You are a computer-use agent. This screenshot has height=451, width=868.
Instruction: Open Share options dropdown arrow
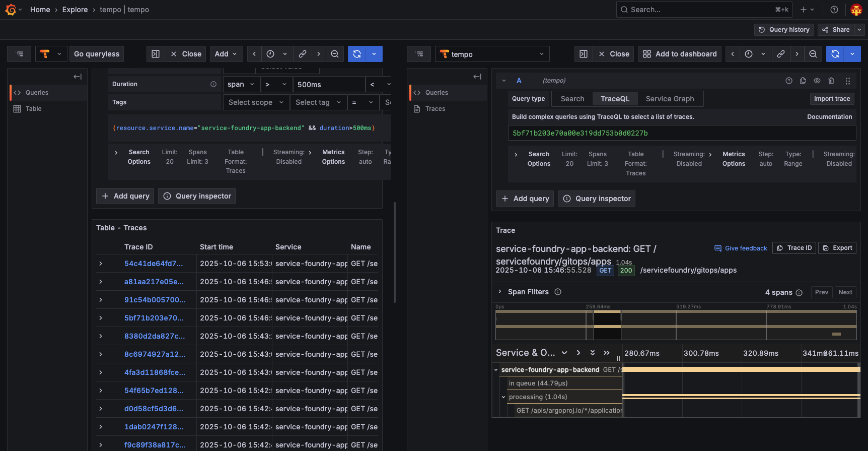859,30
